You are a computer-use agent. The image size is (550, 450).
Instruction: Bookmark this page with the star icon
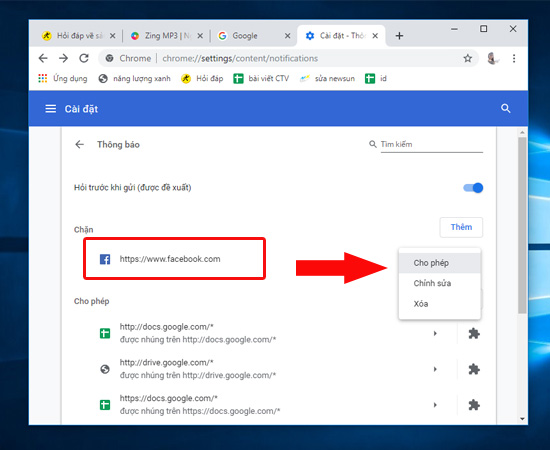point(468,58)
